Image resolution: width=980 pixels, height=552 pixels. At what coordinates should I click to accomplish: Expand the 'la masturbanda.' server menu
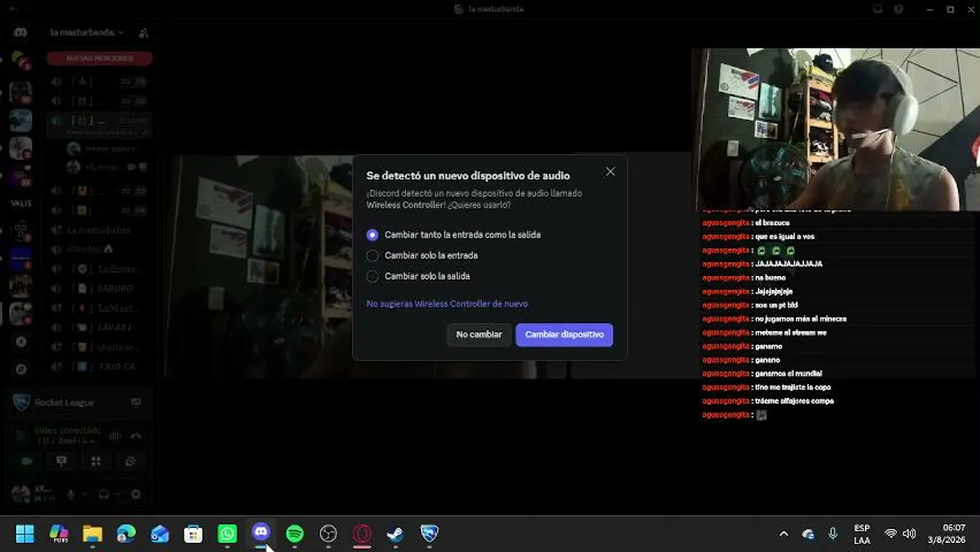click(x=87, y=33)
